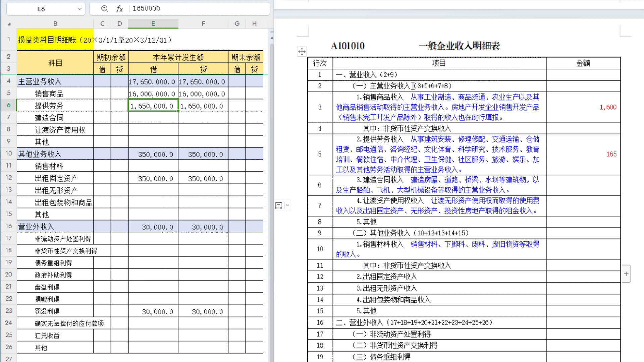The width and height of the screenshot is (644, 362).
Task: Select column C header
Action: click(x=102, y=24)
